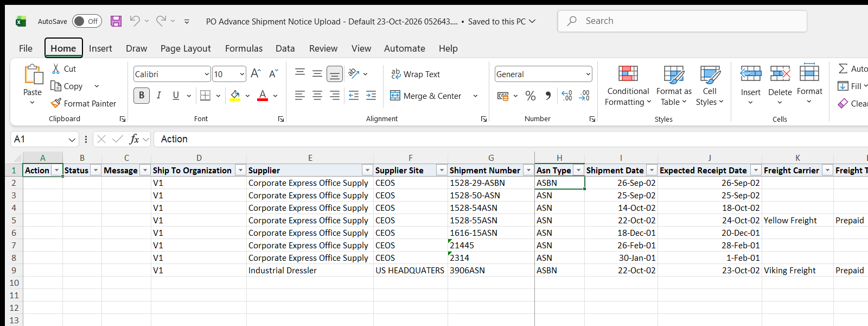
Task: Apply top align to cells
Action: pyautogui.click(x=300, y=73)
